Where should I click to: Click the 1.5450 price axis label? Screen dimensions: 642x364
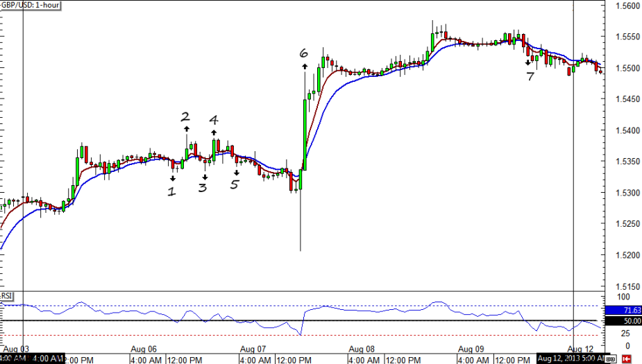(628, 99)
